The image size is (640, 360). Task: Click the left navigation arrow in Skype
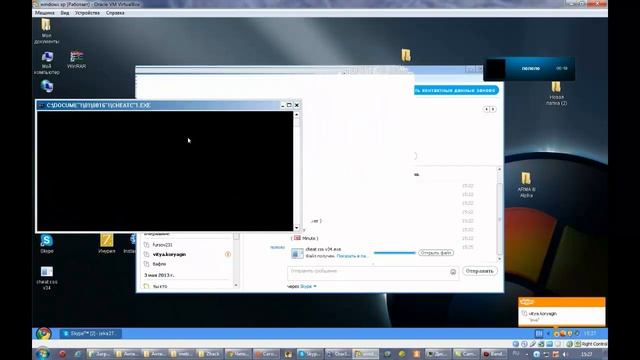point(486,109)
